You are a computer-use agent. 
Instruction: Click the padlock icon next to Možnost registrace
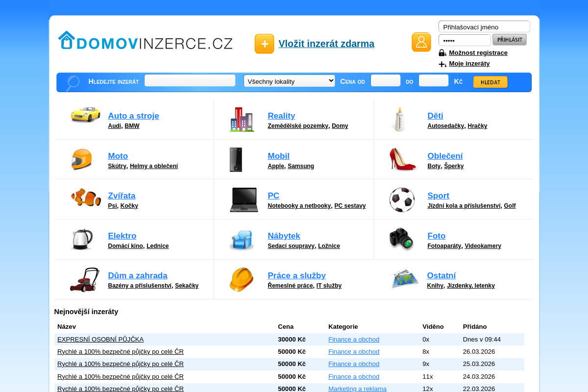441,52
